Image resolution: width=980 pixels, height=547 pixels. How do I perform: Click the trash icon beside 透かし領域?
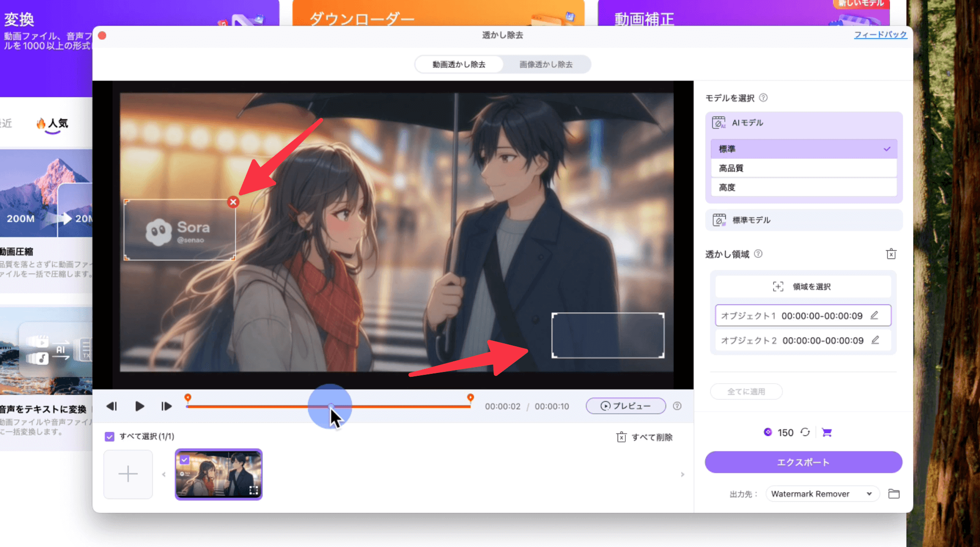(x=891, y=254)
